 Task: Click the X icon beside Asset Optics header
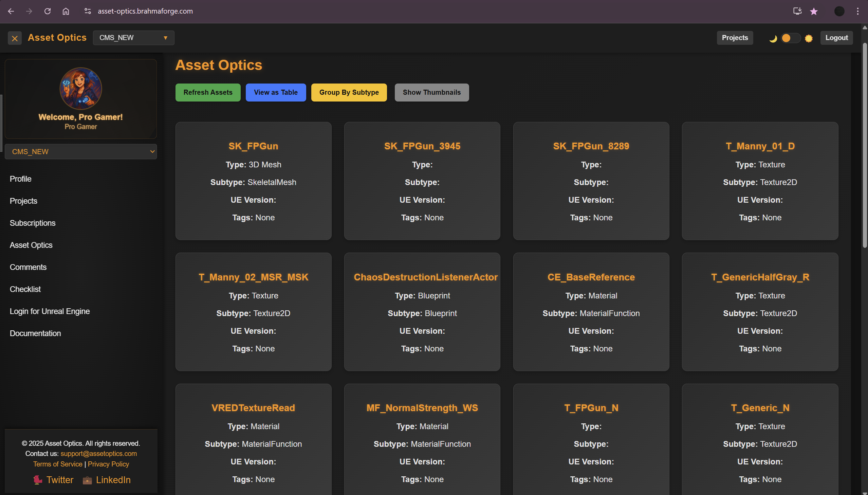click(15, 38)
